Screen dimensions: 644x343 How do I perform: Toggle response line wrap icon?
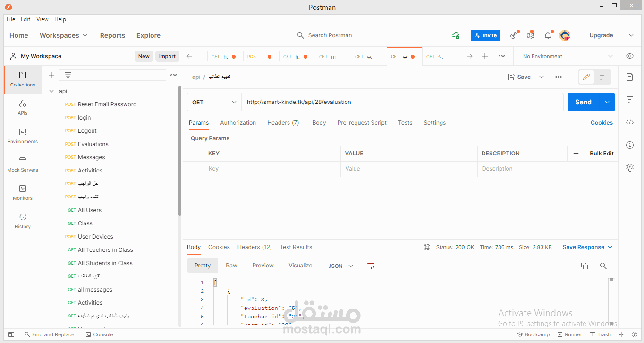point(371,266)
